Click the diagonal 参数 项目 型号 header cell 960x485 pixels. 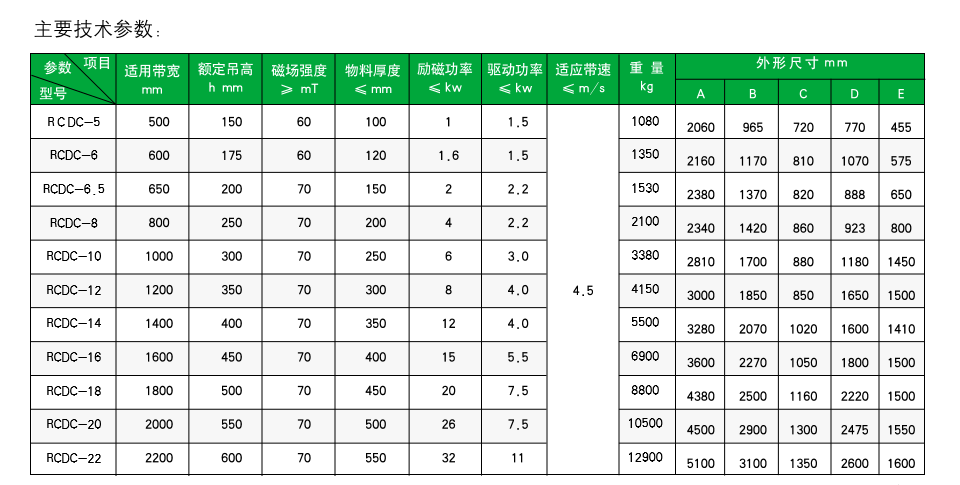click(x=73, y=79)
